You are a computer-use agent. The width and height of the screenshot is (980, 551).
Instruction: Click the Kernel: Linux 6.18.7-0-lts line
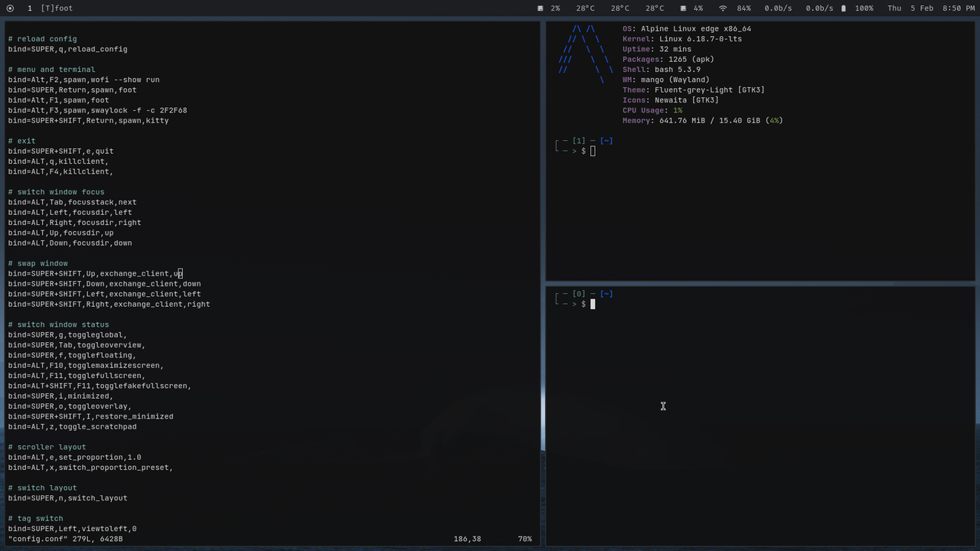tap(682, 39)
